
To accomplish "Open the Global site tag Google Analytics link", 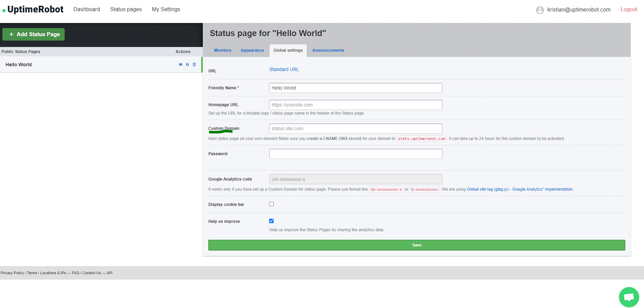I will 520,189.
